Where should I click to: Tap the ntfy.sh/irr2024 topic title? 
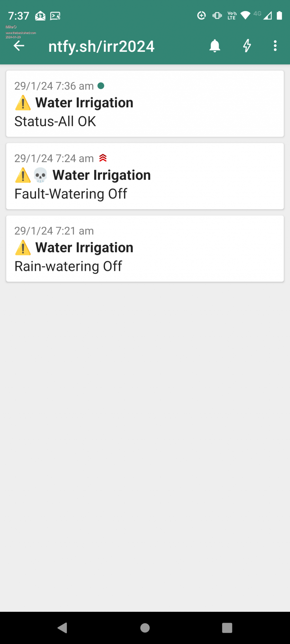(101, 46)
